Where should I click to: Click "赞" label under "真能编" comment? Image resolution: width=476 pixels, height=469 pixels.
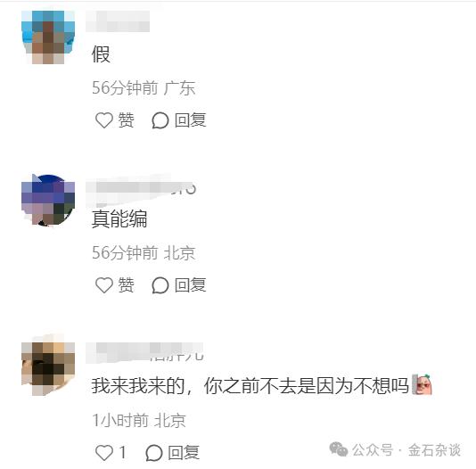coord(126,285)
